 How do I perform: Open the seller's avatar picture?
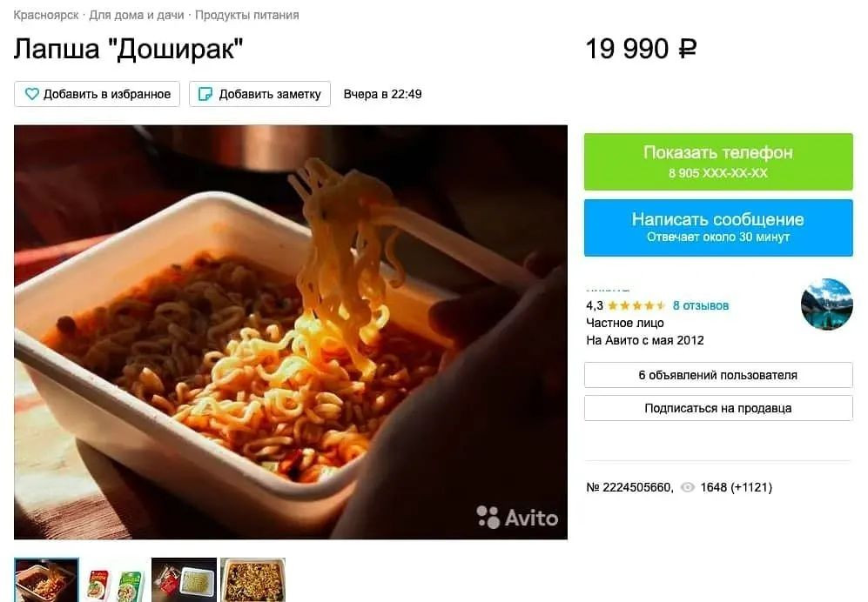click(826, 304)
